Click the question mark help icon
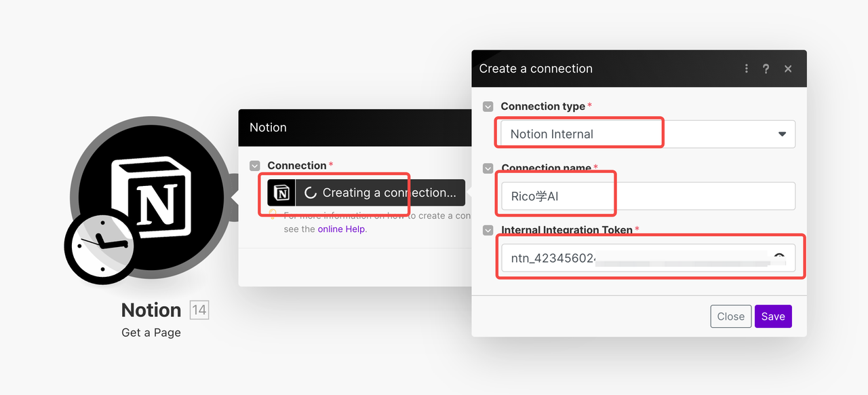This screenshot has height=395, width=868. pos(766,69)
